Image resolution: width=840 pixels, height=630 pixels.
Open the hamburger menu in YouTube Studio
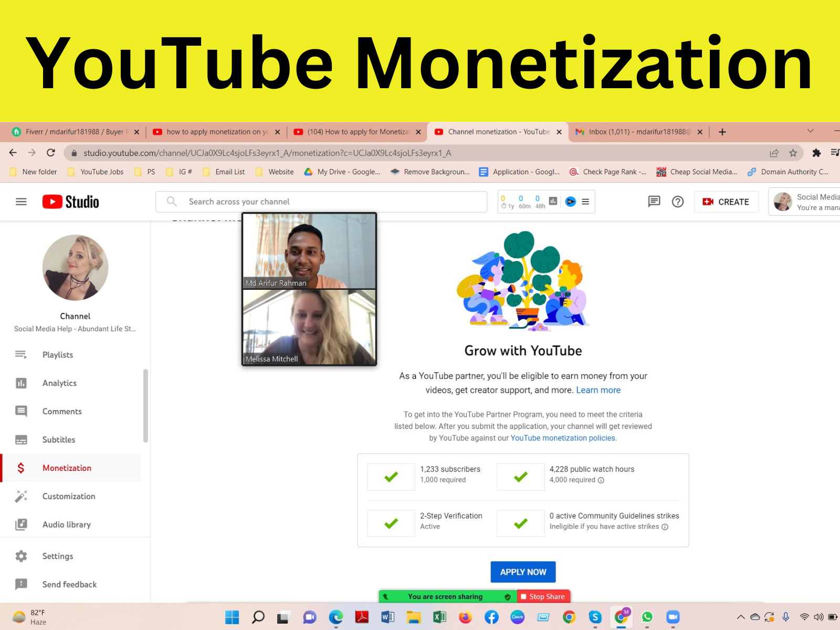[21, 202]
